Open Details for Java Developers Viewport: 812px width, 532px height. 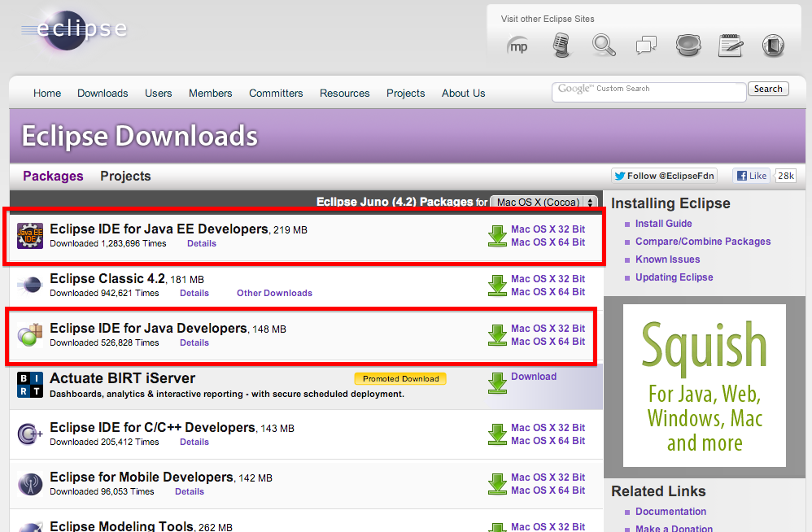(x=194, y=342)
